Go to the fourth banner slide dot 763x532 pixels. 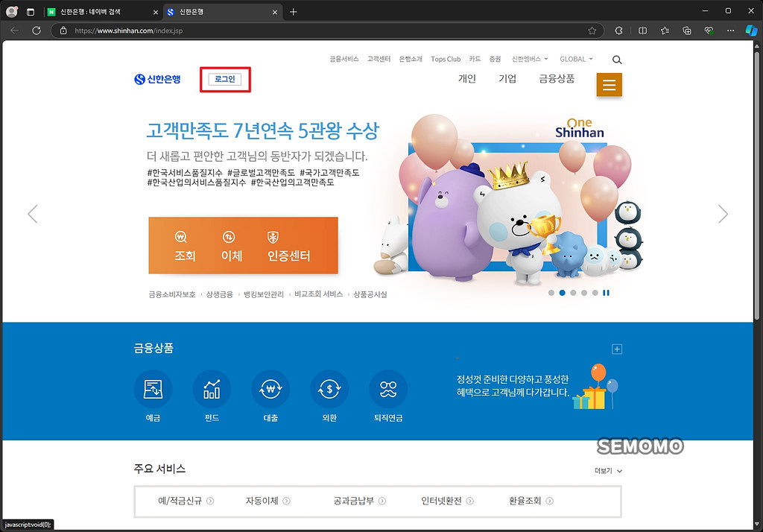584,293
